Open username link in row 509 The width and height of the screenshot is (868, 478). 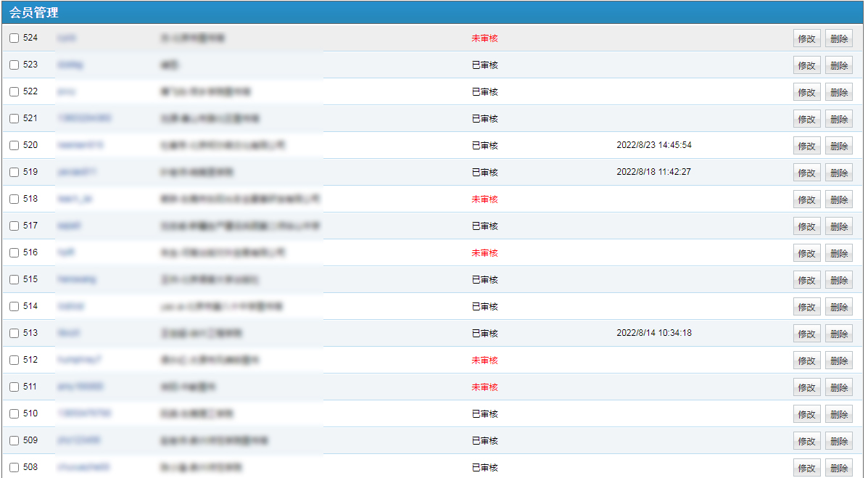[x=78, y=441]
